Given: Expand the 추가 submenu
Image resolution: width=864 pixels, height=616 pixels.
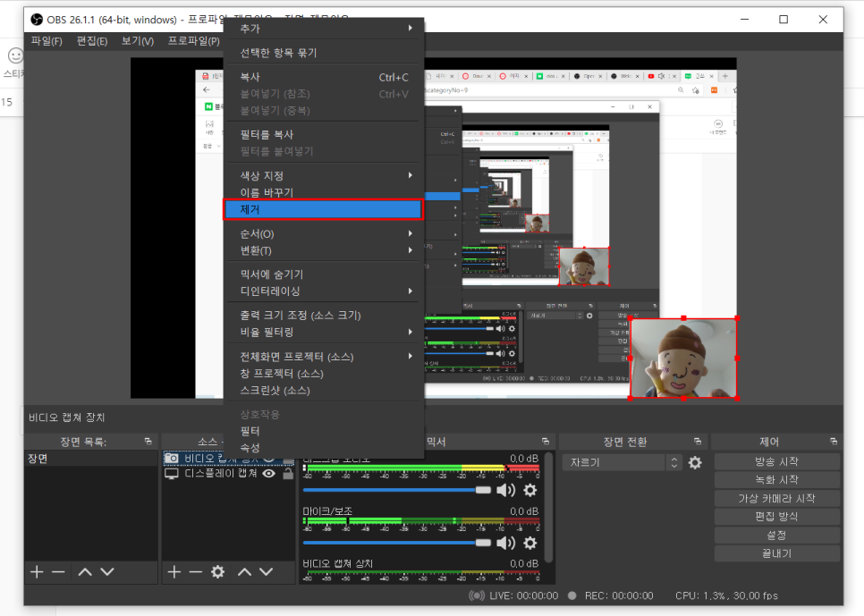Looking at the screenshot, I should coord(324,28).
